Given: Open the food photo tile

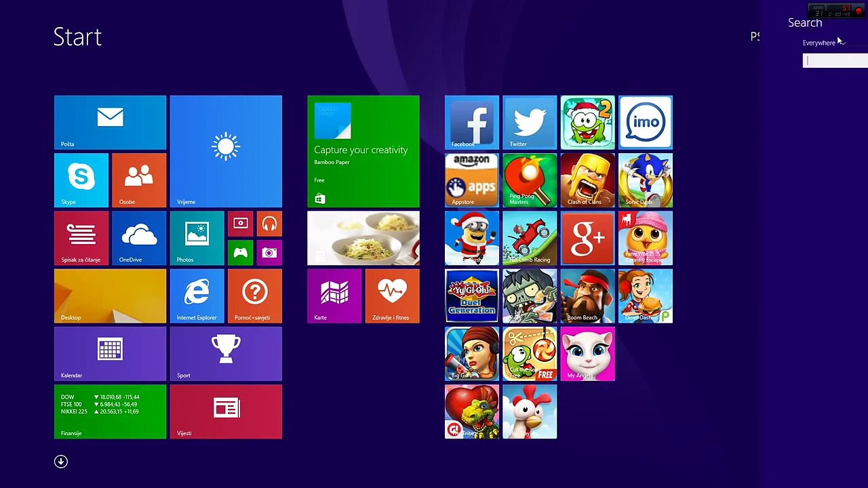Looking at the screenshot, I should coord(363,238).
